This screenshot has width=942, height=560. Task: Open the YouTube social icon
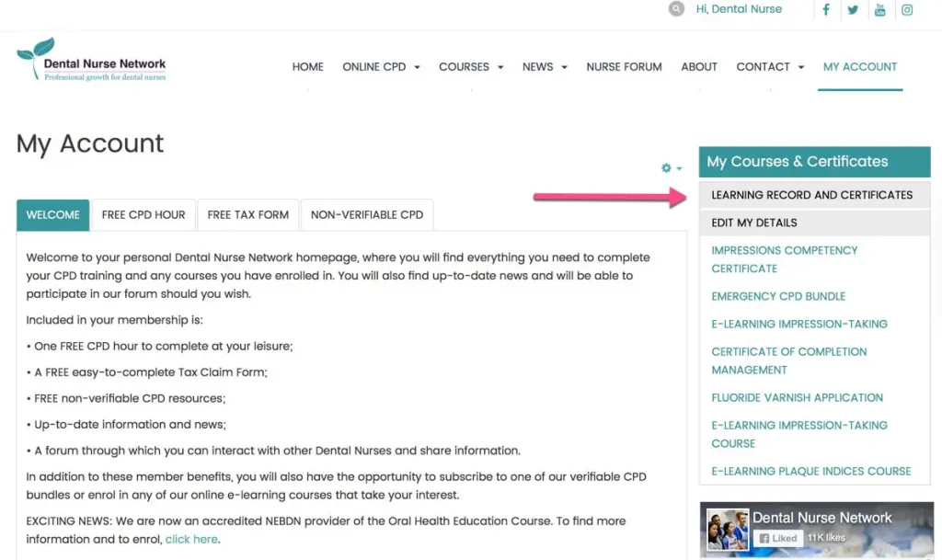(x=879, y=10)
